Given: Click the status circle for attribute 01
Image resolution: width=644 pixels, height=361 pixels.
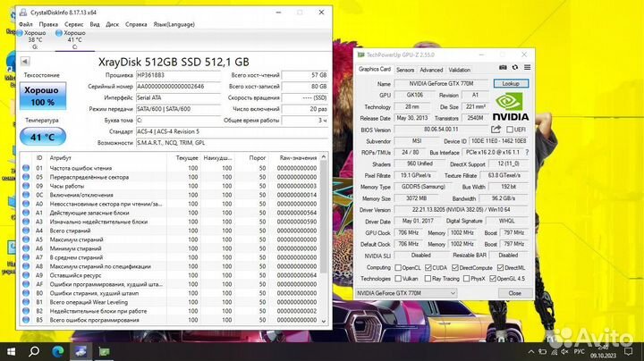Looking at the screenshot, I should tap(26, 168).
